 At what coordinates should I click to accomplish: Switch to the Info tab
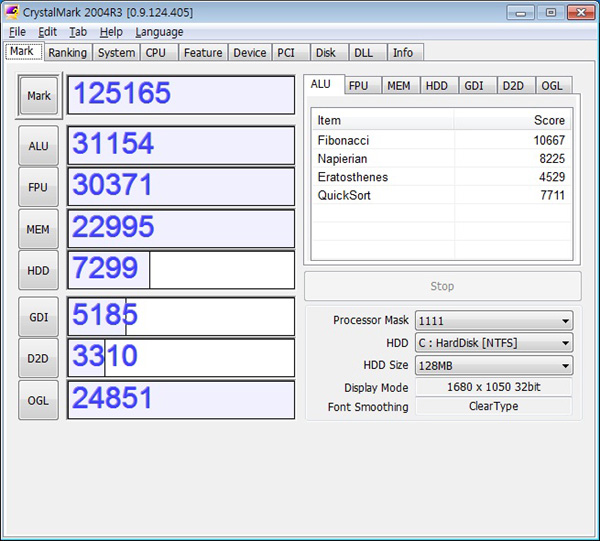pyautogui.click(x=405, y=52)
